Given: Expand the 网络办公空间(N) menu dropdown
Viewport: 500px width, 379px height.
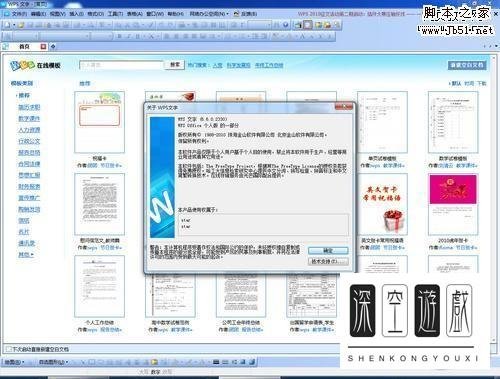Looking at the screenshot, I should click(209, 14).
